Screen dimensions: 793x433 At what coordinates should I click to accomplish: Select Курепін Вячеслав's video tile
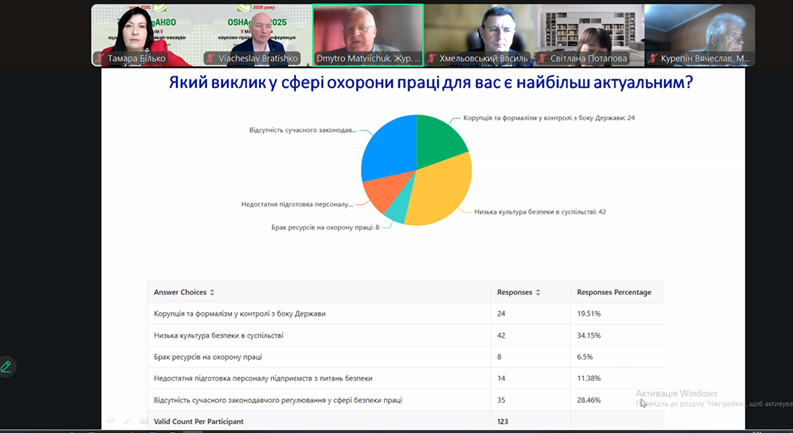tap(700, 35)
